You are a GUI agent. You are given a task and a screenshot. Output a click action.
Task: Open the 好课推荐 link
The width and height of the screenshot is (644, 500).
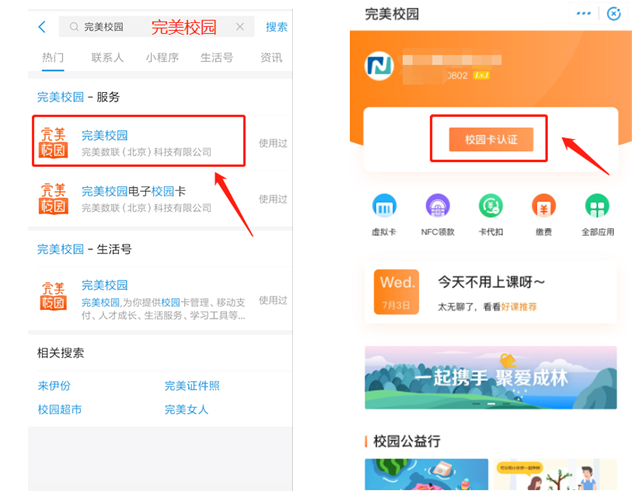click(519, 307)
